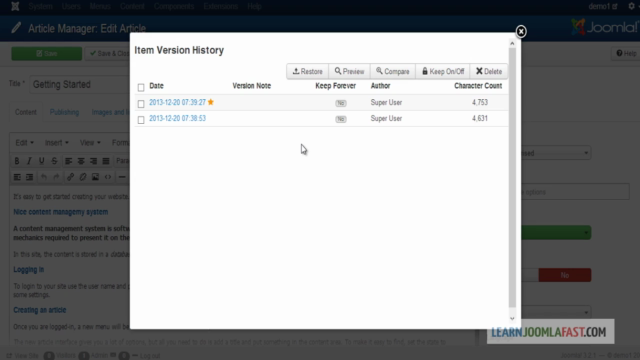This screenshot has height=360, width=640.
Task: Toggle Keep Forever 'No' for 07:38:53 version
Action: 341,119
